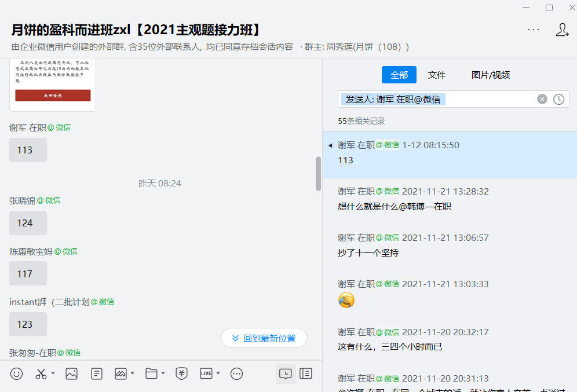This screenshot has height=392, width=577.
Task: Click the chat list scrollbar
Action: click(x=318, y=174)
